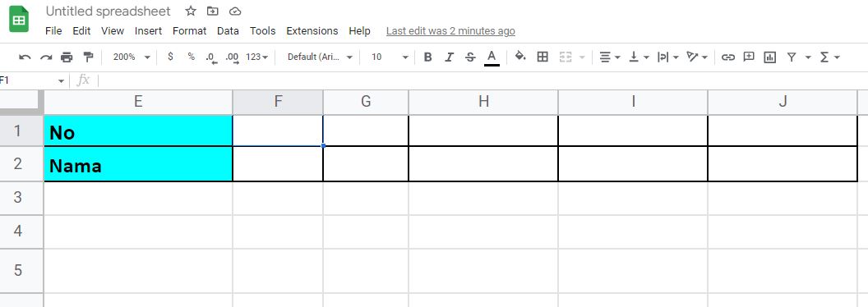Open the fill color paint bucket

520,57
